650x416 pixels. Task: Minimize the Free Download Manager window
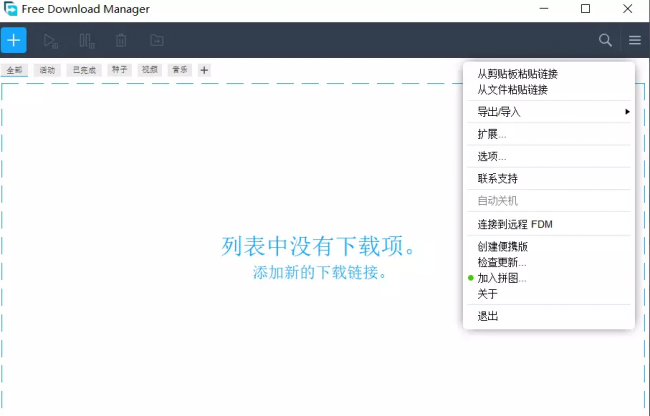click(x=544, y=9)
